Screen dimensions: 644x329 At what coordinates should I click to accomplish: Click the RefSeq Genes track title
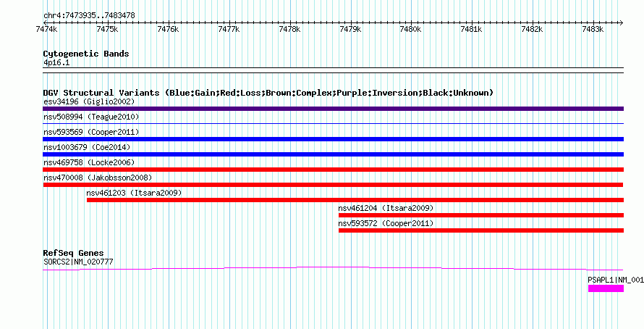74,253
